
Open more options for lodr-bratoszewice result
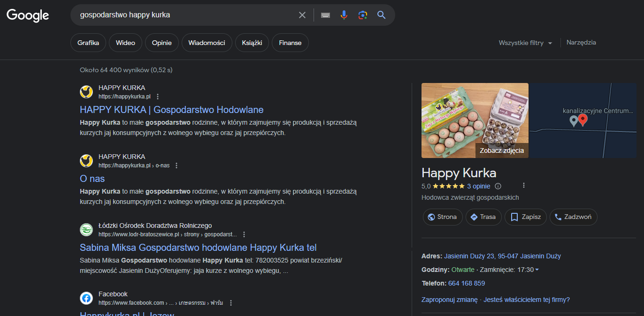(x=244, y=234)
